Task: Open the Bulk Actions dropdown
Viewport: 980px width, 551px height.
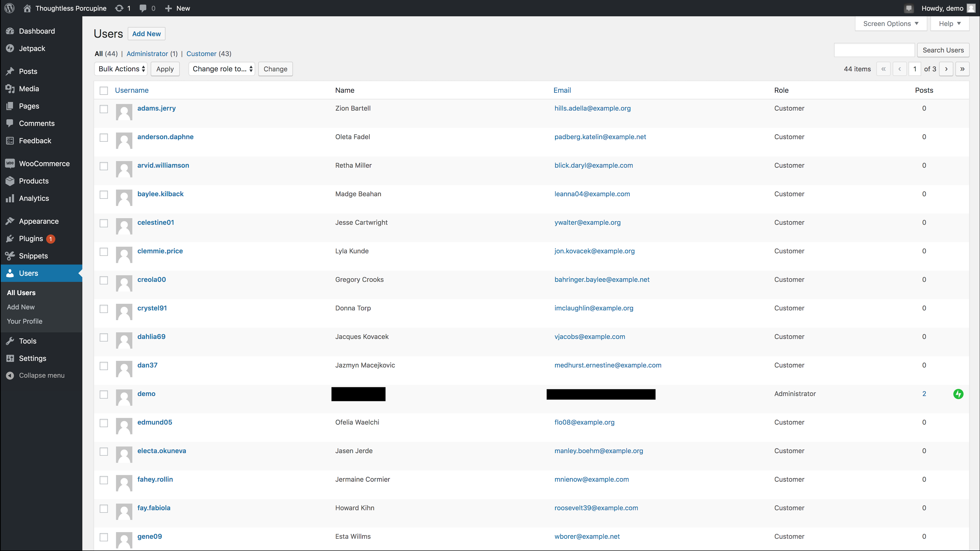Action: click(121, 69)
